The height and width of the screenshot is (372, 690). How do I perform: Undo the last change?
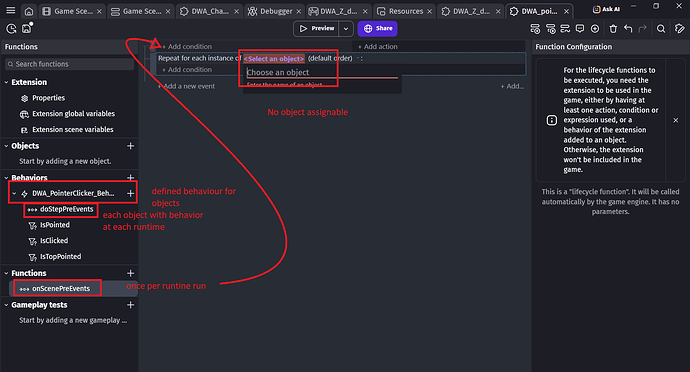628,29
